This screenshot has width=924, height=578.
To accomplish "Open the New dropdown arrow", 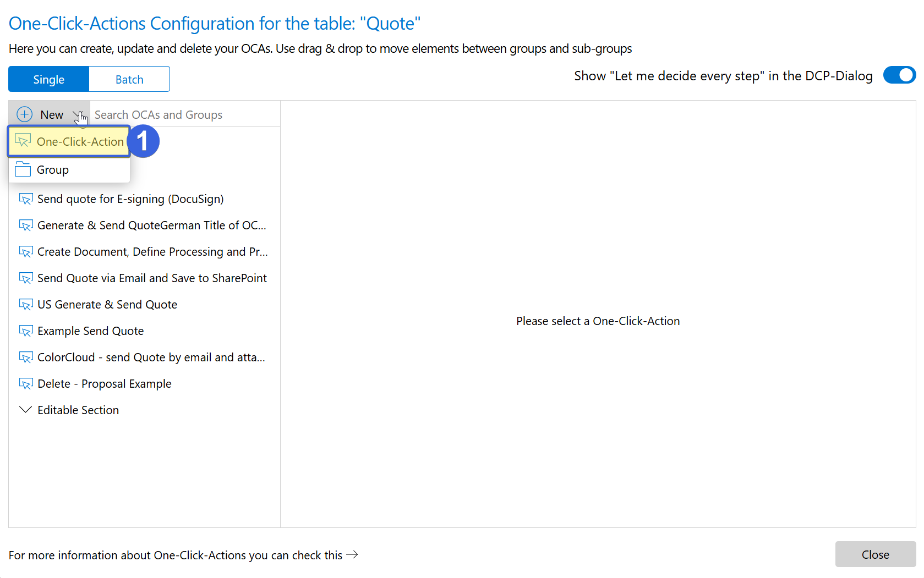I will [78, 115].
